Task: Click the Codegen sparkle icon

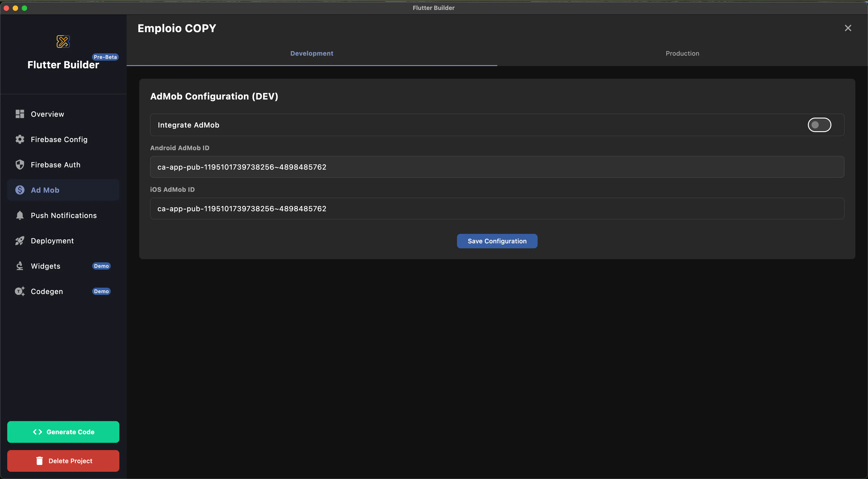Action: (x=20, y=291)
